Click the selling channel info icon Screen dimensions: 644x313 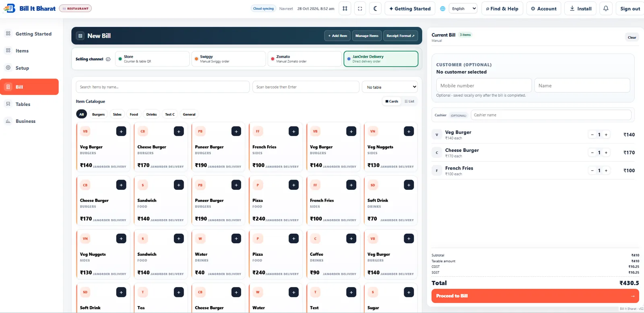[x=108, y=59]
